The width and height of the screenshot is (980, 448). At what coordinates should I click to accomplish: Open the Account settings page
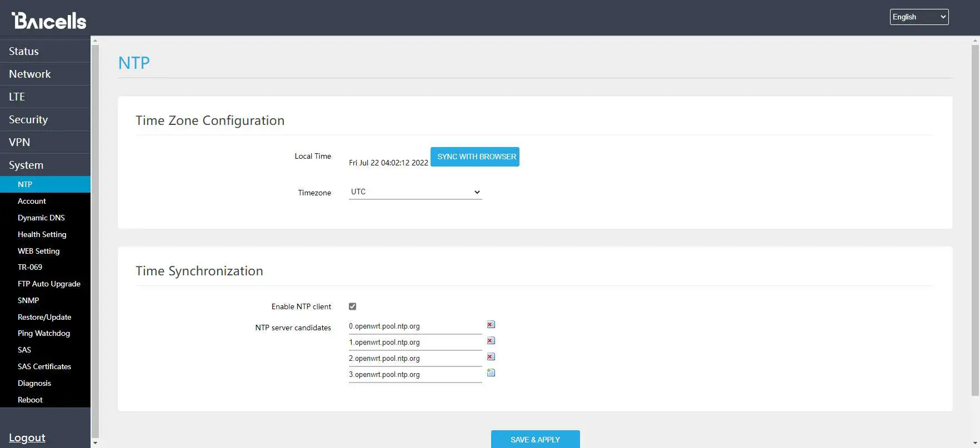(x=45, y=201)
